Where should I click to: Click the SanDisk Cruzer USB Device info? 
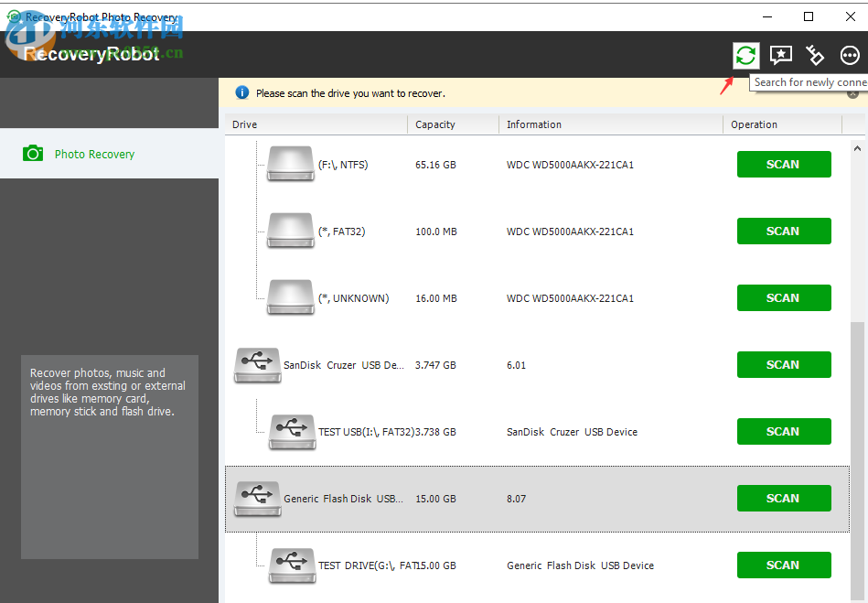tap(572, 432)
